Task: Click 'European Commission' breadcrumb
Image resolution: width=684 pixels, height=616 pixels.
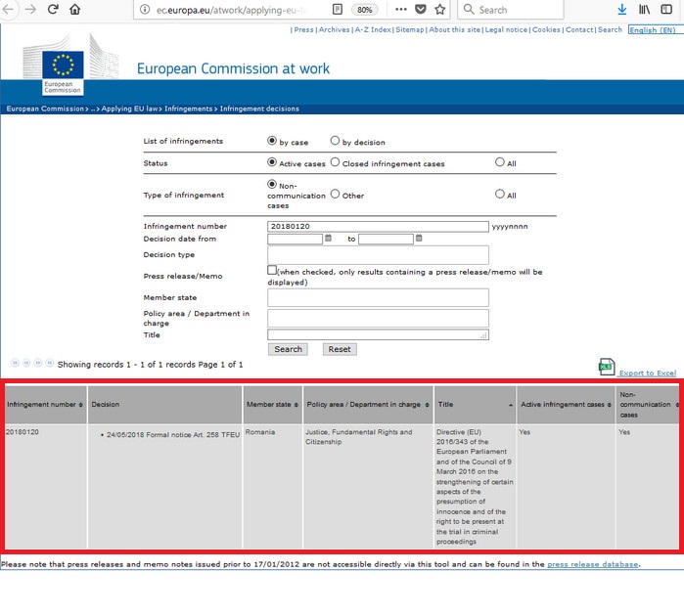Action: click(45, 109)
